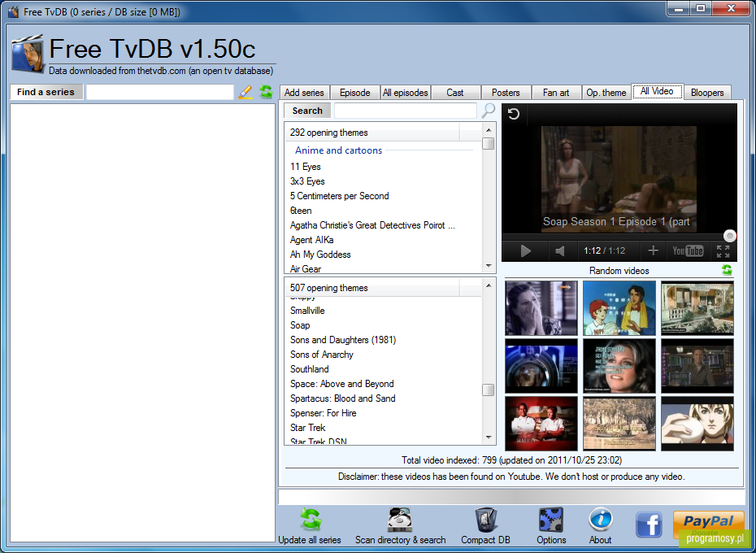This screenshot has height=553, width=756.
Task: Click the lower themes list scrollbar thumb
Action: [489, 390]
